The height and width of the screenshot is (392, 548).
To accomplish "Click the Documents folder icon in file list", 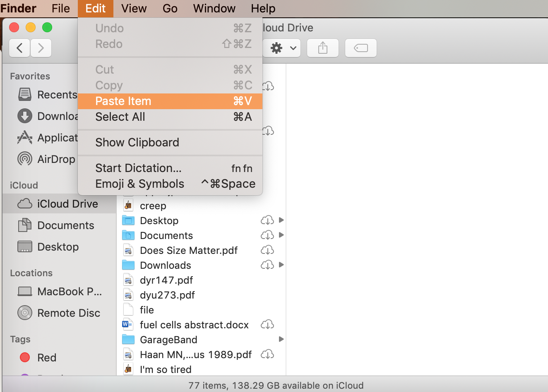I will (x=128, y=235).
